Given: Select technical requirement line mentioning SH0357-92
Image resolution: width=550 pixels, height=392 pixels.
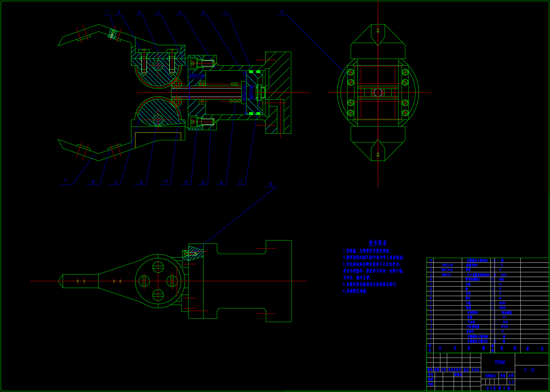Looking at the screenshot, I should point(373,258).
